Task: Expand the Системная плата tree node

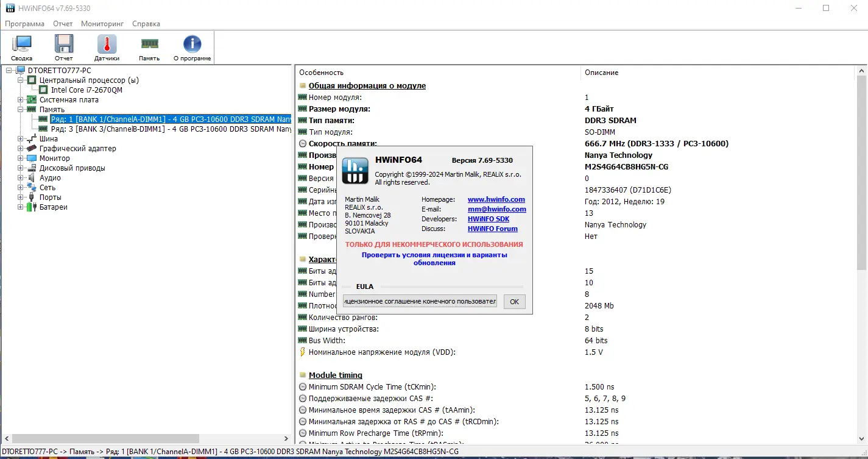Action: [x=21, y=100]
